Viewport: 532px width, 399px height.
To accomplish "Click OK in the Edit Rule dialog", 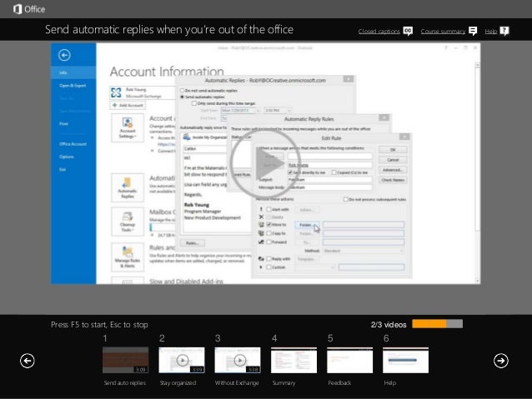I will click(393, 150).
